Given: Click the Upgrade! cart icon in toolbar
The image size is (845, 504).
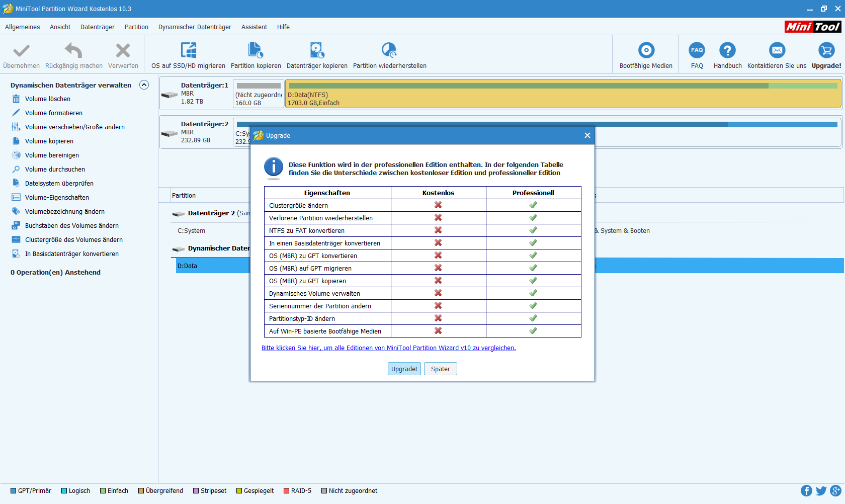Looking at the screenshot, I should tap(826, 50).
